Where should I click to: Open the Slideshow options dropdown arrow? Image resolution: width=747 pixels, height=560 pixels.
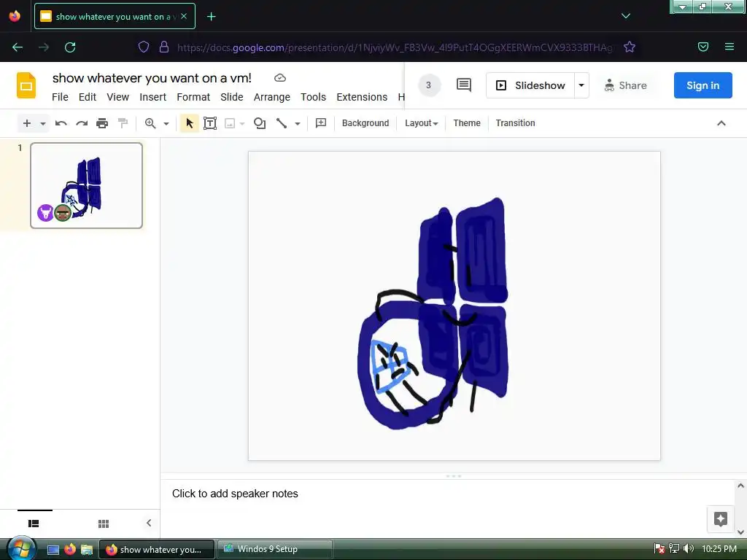pyautogui.click(x=581, y=85)
